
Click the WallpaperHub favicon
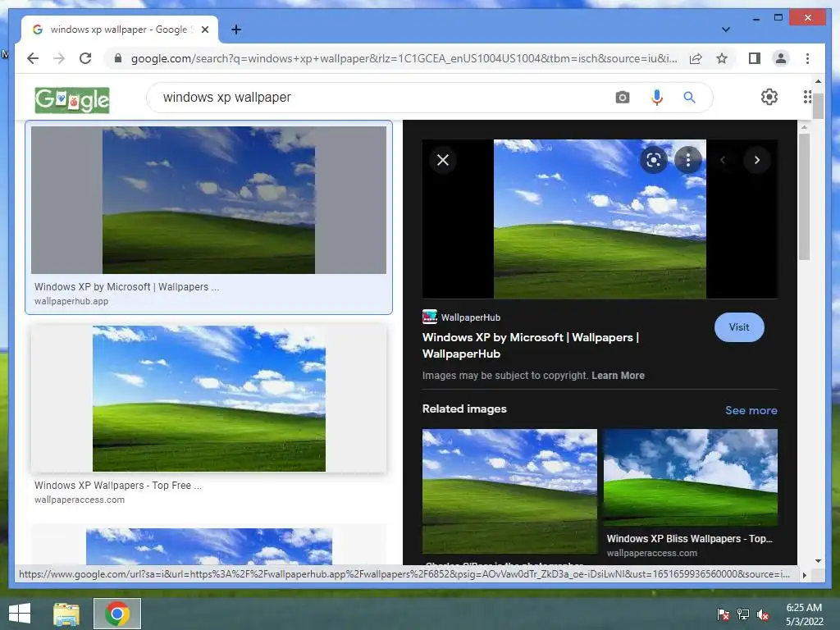coord(430,317)
